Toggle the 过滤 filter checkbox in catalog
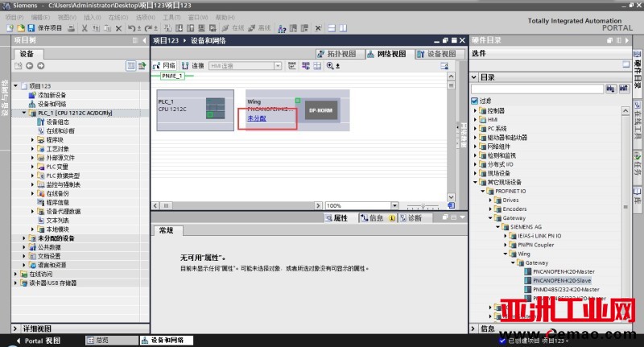This screenshot has width=644, height=347. (x=475, y=101)
